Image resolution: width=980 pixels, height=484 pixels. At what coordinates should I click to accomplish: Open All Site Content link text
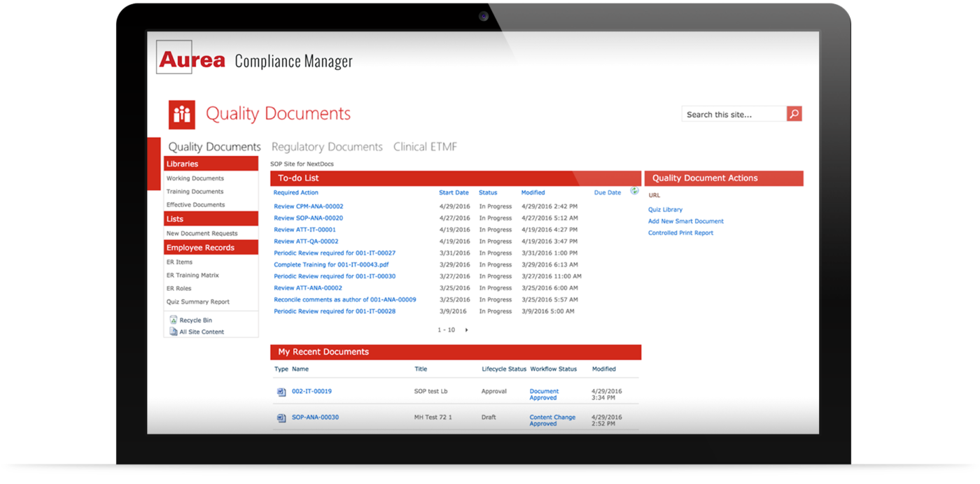202,332
